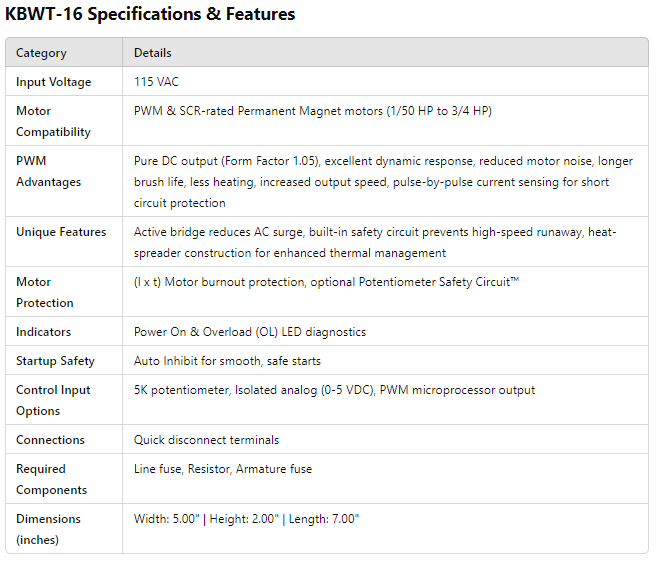Click the Motor Compatibility row label
Screen dimensions: 658x563
[x=53, y=121]
